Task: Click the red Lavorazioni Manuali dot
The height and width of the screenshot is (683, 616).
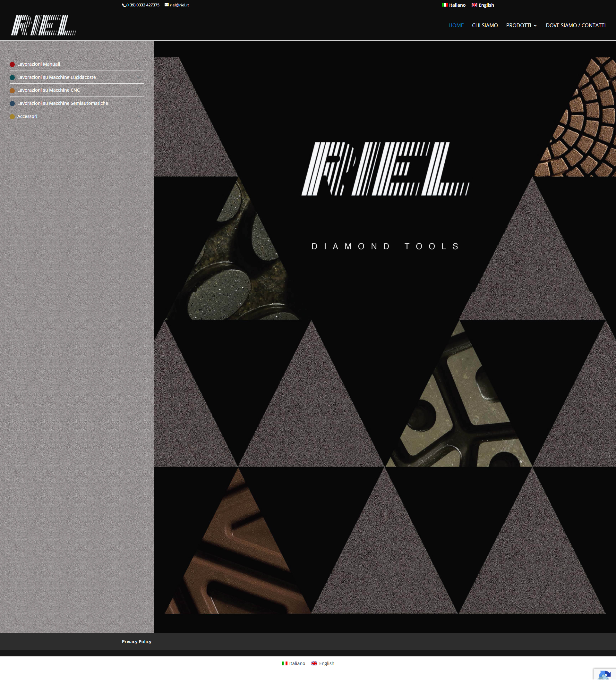Action: tap(12, 64)
